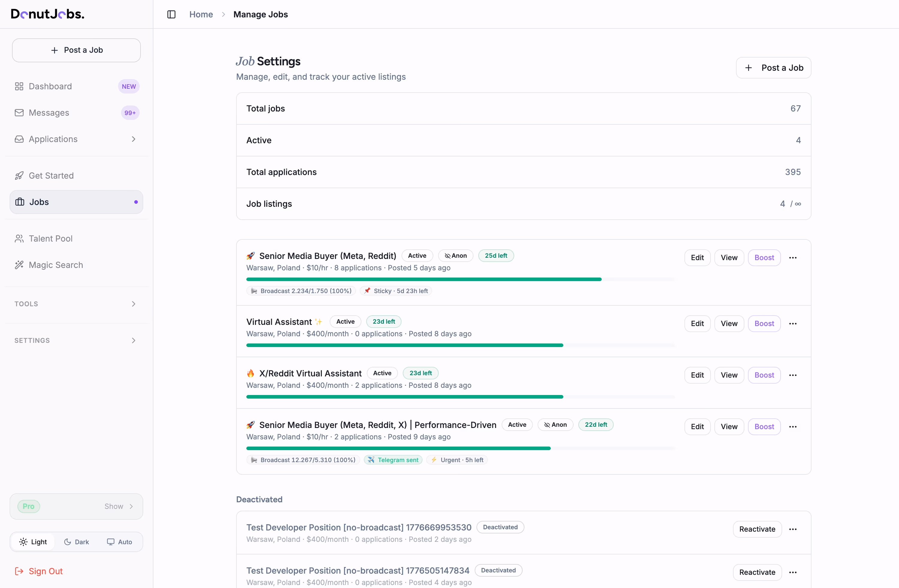Expand the SETTINGS section
The height and width of the screenshot is (588, 899).
[76, 341]
